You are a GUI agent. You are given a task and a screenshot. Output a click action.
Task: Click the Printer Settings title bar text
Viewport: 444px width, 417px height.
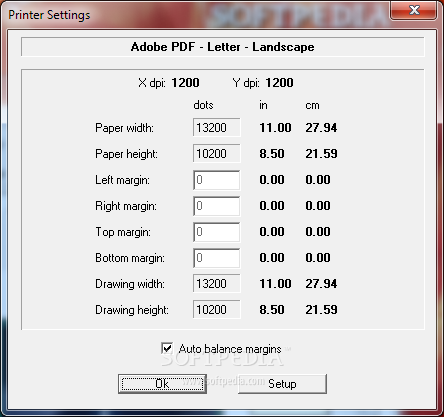tap(49, 15)
